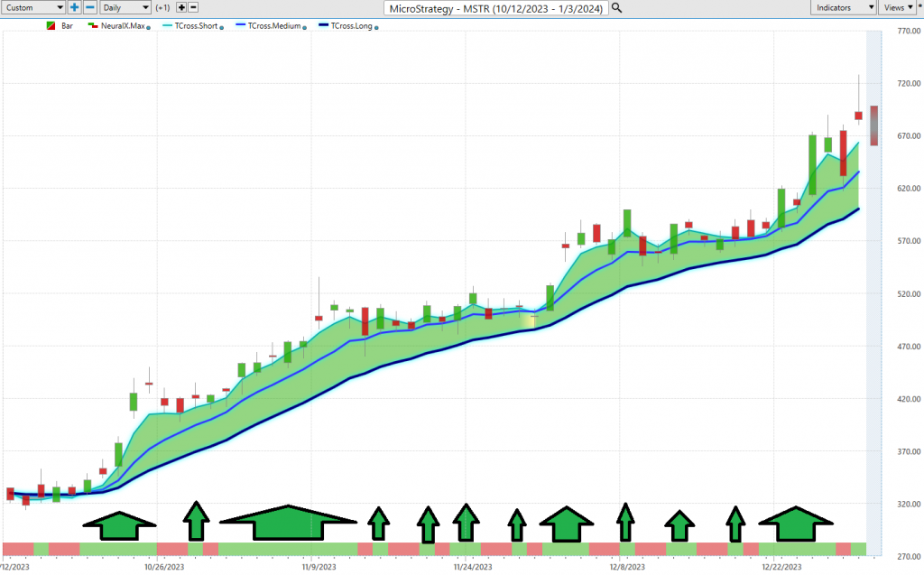
Task: Click the 12/22/2023 date axis label
Action: (x=781, y=567)
